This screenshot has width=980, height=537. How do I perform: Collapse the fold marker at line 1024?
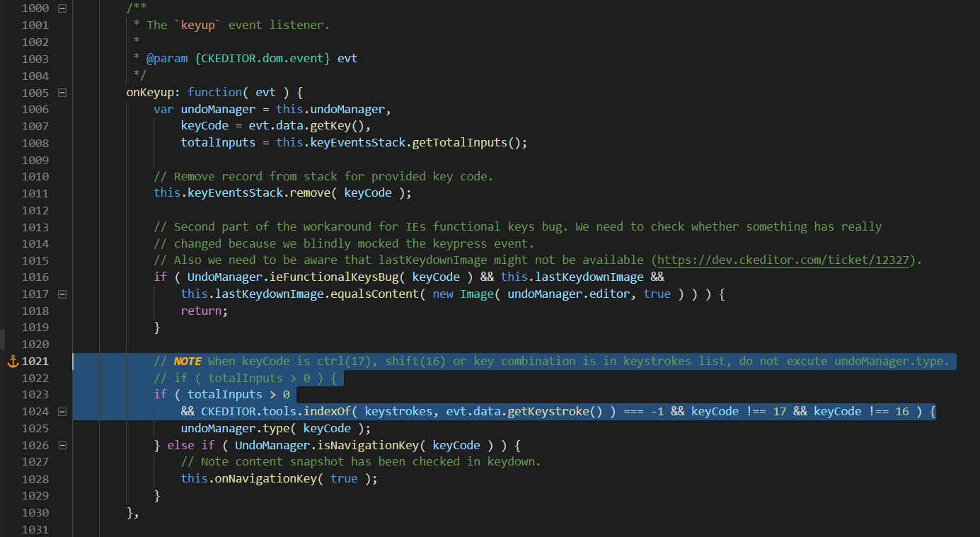pos(62,411)
